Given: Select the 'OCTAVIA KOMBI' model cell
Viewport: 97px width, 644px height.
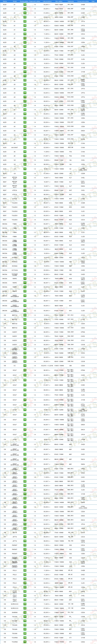Looking at the screenshot, I should pos(15,275).
